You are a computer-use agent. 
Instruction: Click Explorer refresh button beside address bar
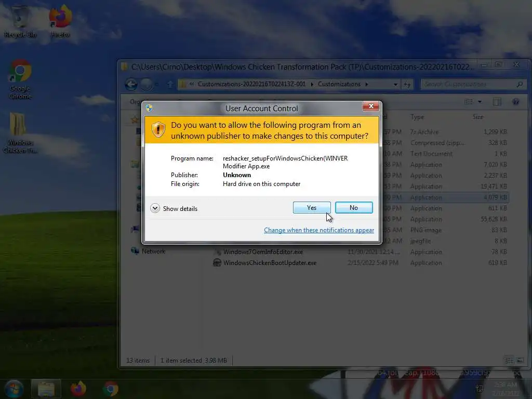tap(407, 84)
